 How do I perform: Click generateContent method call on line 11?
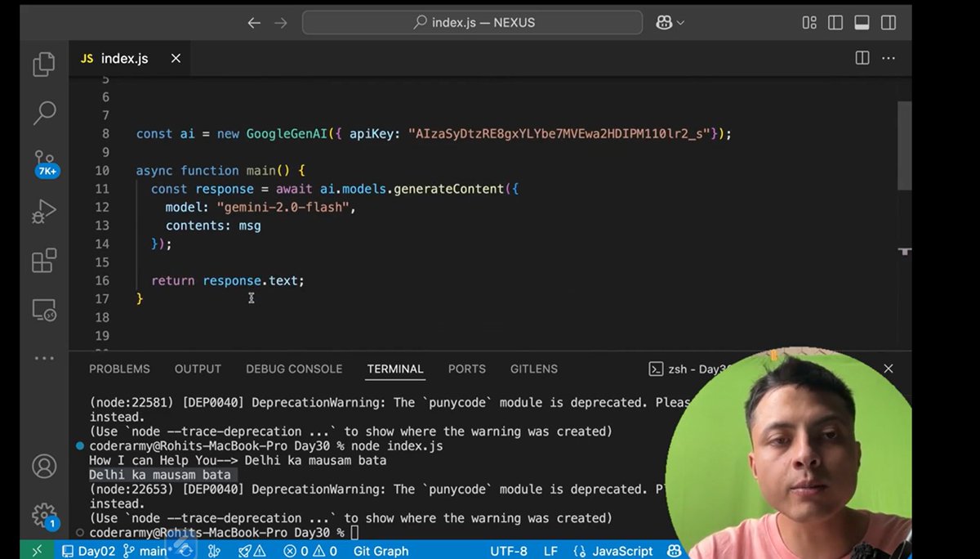[449, 189]
